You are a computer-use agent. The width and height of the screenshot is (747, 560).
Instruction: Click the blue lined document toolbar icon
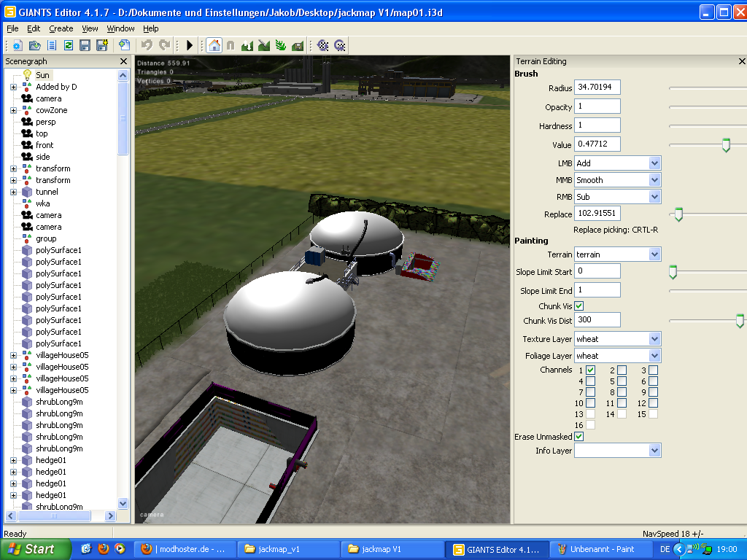click(x=52, y=46)
